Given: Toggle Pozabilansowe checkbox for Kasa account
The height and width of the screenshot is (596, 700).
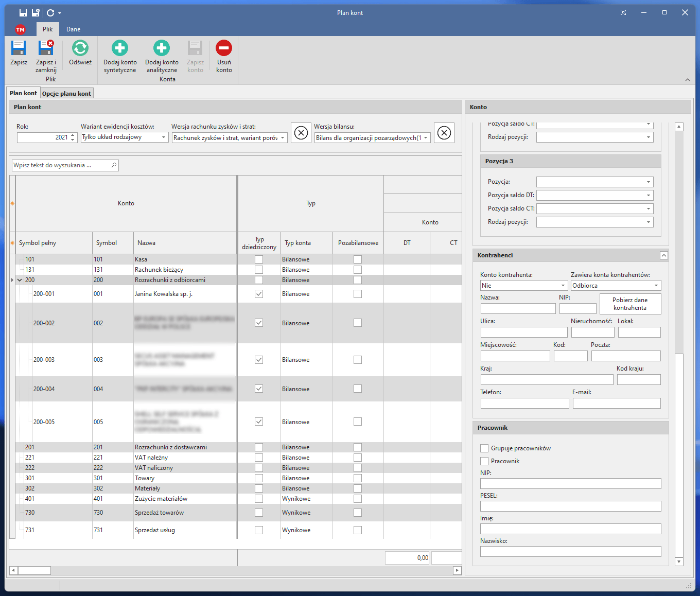Looking at the screenshot, I should coord(358,259).
